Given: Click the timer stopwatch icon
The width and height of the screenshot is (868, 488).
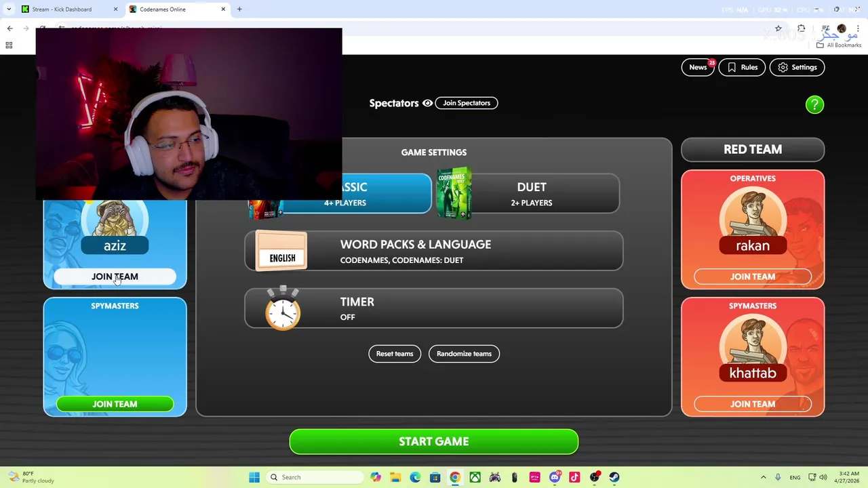Looking at the screenshot, I should click(283, 308).
